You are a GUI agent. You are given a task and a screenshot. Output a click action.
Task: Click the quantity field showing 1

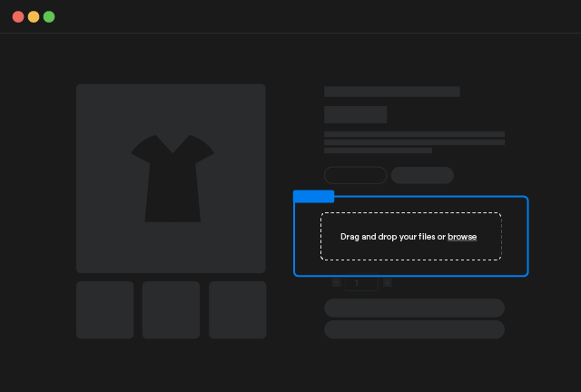360,282
